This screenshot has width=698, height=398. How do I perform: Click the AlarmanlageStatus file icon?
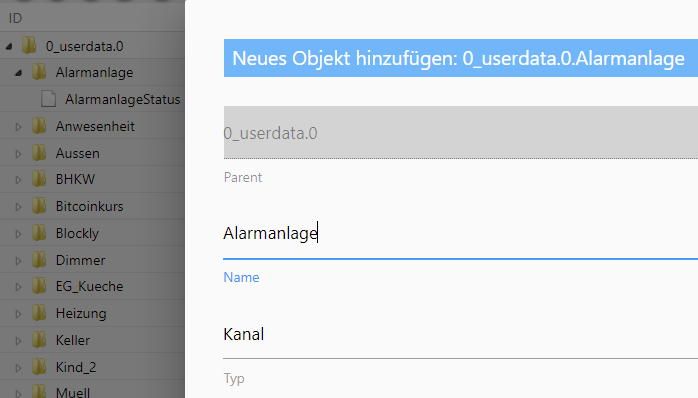coord(49,99)
